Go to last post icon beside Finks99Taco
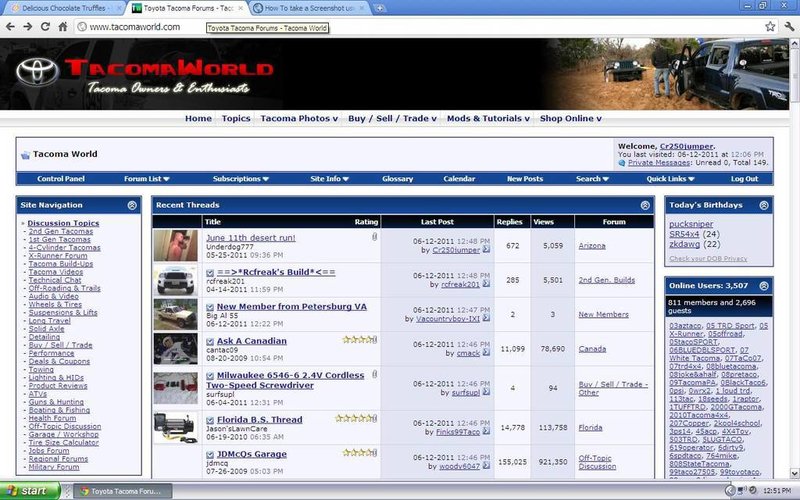Viewport: 800px width, 500px height. pyautogui.click(x=486, y=431)
